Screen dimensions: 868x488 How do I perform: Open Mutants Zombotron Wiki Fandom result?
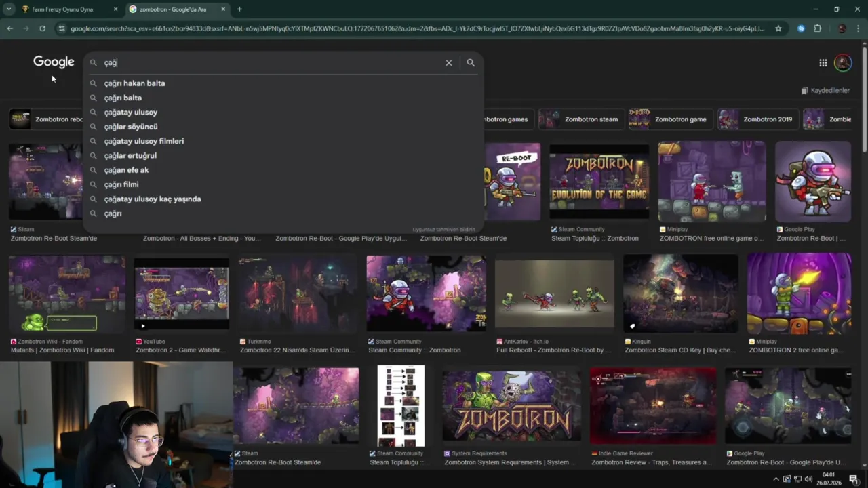coord(62,350)
